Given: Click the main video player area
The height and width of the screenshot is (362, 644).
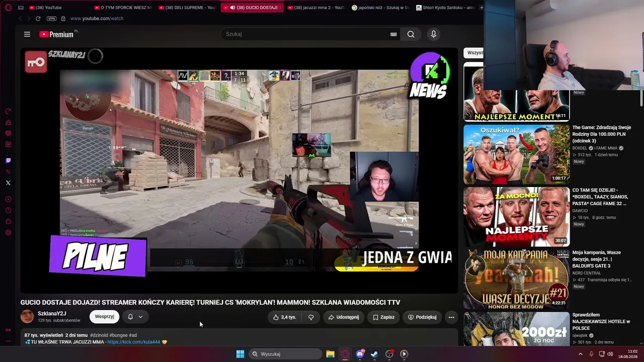Looking at the screenshot, I should pyautogui.click(x=239, y=170).
